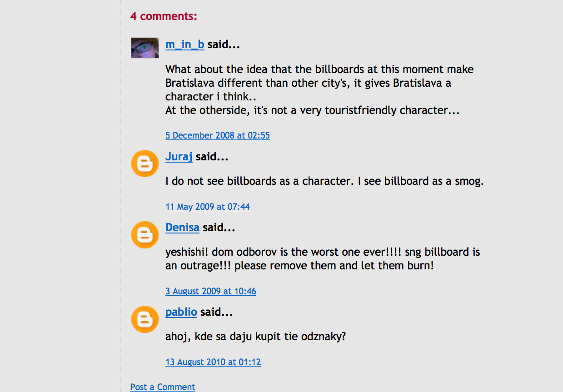Click the Blogger icon beside pablio

(144, 319)
